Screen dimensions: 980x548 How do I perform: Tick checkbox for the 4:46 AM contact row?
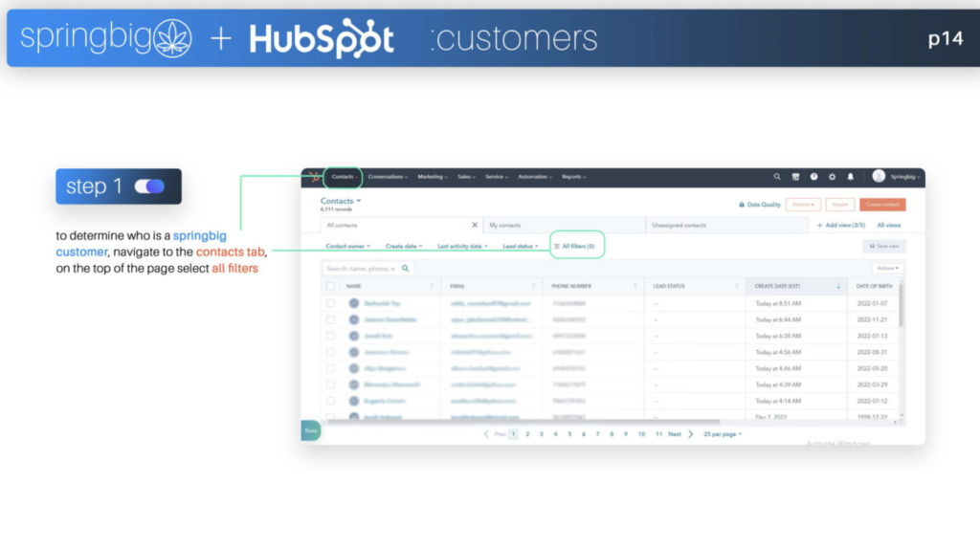pos(330,368)
